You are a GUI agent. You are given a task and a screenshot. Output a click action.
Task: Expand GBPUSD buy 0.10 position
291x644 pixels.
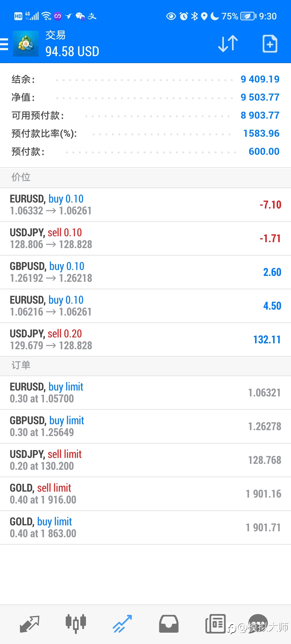pyautogui.click(x=145, y=272)
